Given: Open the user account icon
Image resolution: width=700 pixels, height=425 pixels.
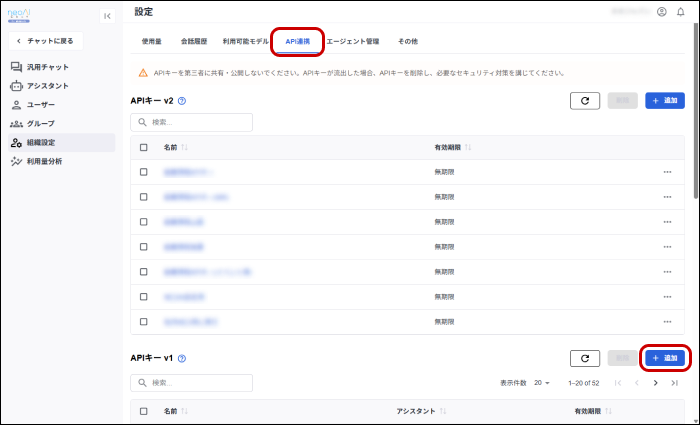Looking at the screenshot, I should (662, 12).
